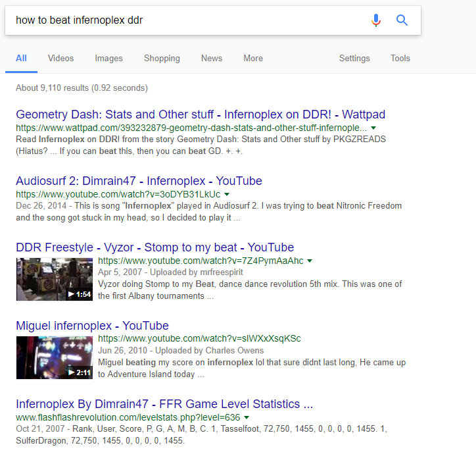This screenshot has width=476, height=462.
Task: Expand the arrow beside the 3oDYB31LkUc YouTube URL
Action: (227, 194)
